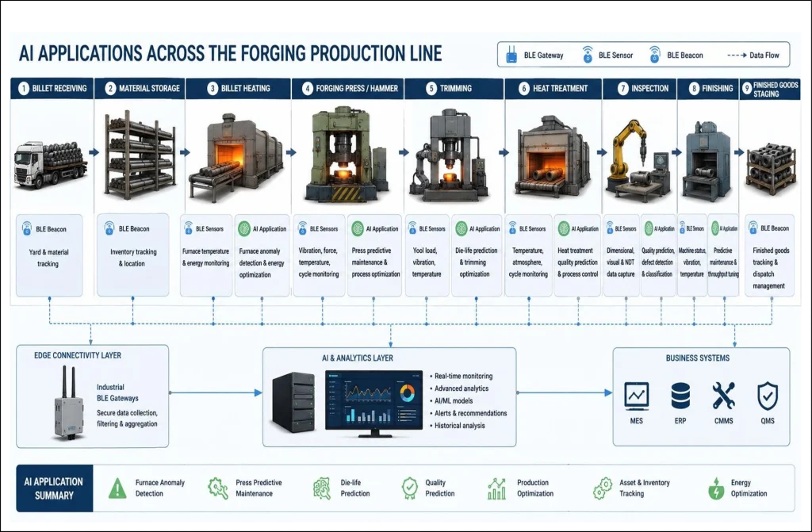Click the Business Systems heading
This screenshot has width=812, height=532.
[x=698, y=358]
